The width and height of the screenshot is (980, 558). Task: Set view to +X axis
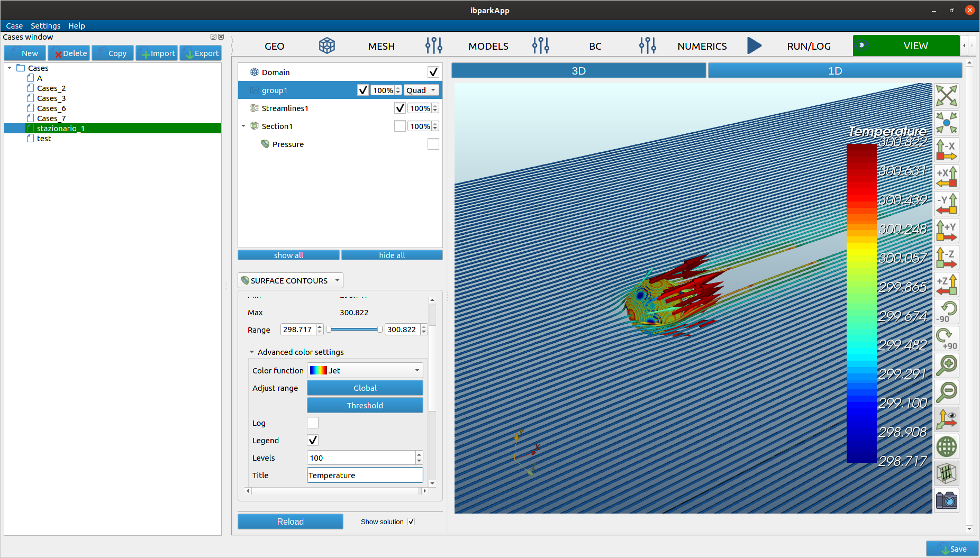point(946,177)
